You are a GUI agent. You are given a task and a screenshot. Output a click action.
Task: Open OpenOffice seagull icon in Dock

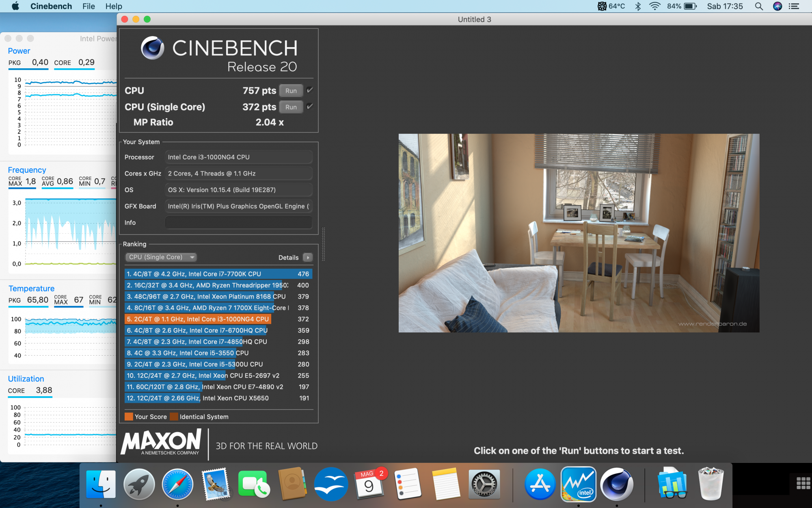click(x=331, y=484)
